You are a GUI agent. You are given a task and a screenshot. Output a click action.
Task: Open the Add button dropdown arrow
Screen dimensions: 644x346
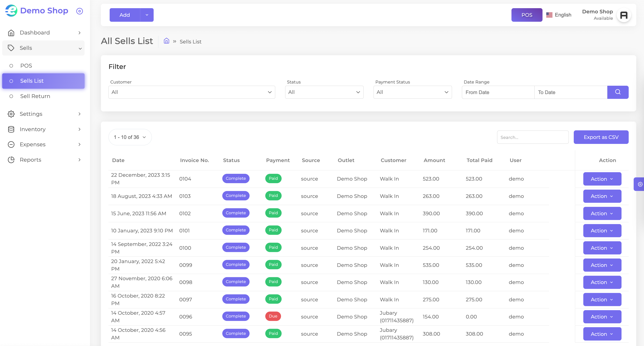click(147, 15)
